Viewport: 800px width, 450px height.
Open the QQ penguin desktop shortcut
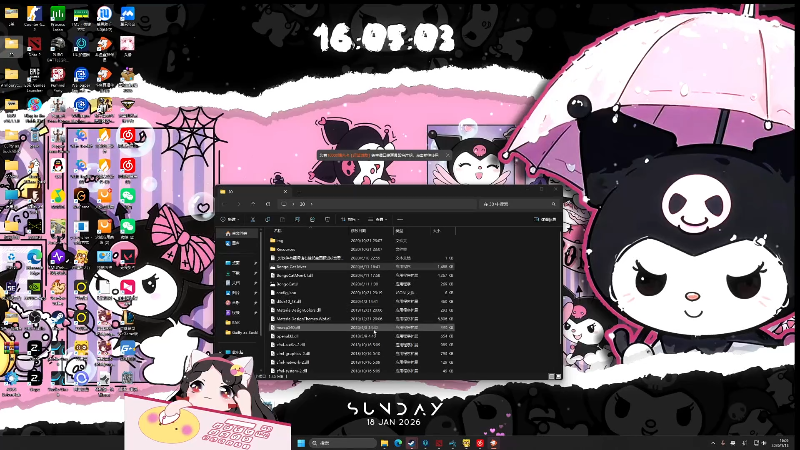(58, 166)
